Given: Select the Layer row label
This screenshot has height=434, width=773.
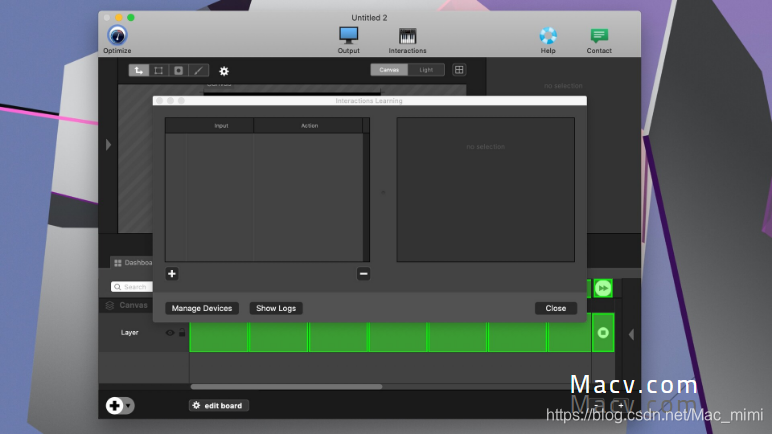Looking at the screenshot, I should pos(130,332).
